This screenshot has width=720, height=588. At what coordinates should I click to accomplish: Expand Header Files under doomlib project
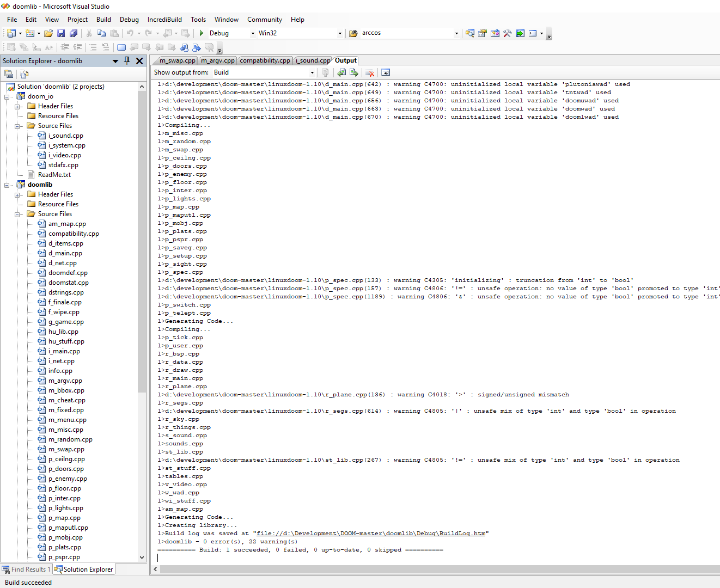click(17, 194)
